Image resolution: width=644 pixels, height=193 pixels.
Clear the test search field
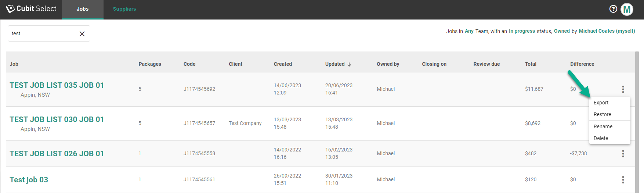pyautogui.click(x=82, y=34)
